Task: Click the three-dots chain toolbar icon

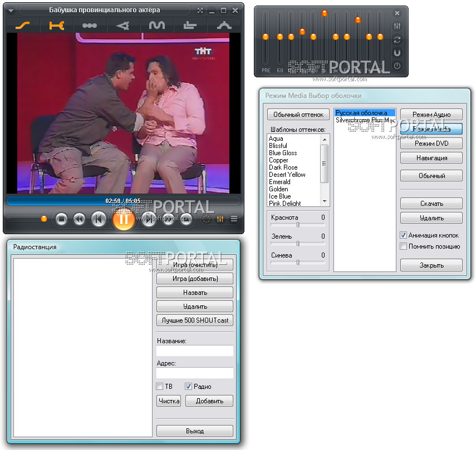Action: [90, 26]
